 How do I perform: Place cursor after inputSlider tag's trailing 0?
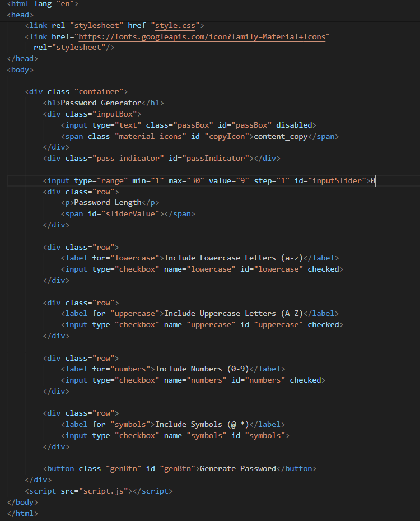tap(375, 180)
